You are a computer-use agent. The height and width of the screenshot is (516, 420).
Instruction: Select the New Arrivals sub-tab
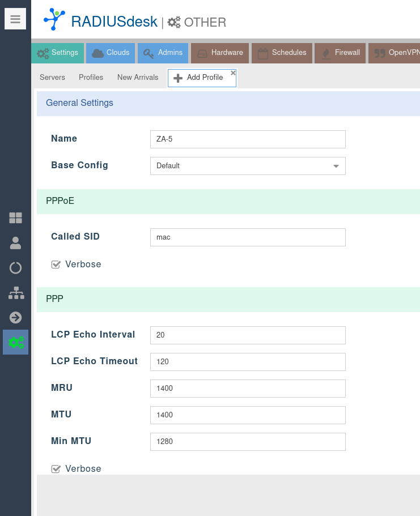coord(138,78)
